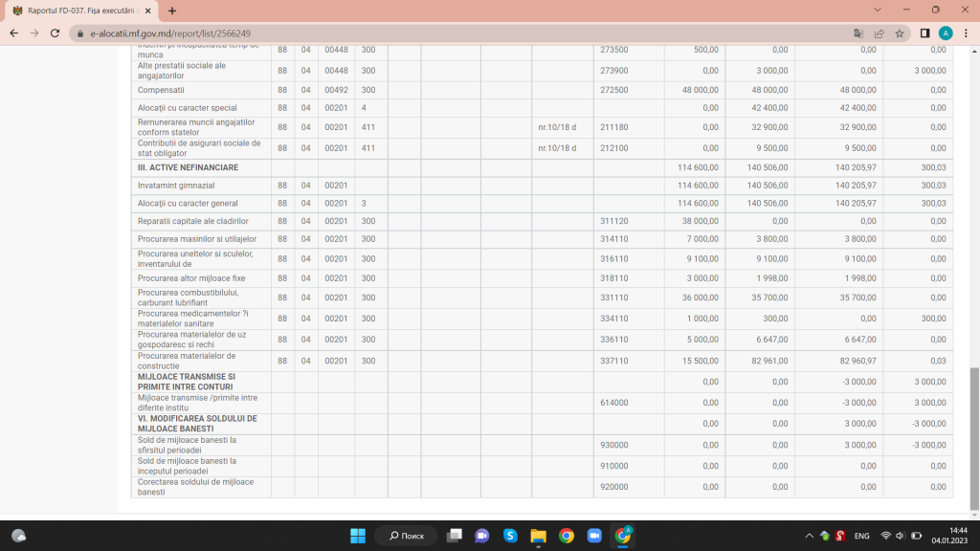Open the Chrome profile avatar
This screenshot has width=980, height=551.
(946, 33)
